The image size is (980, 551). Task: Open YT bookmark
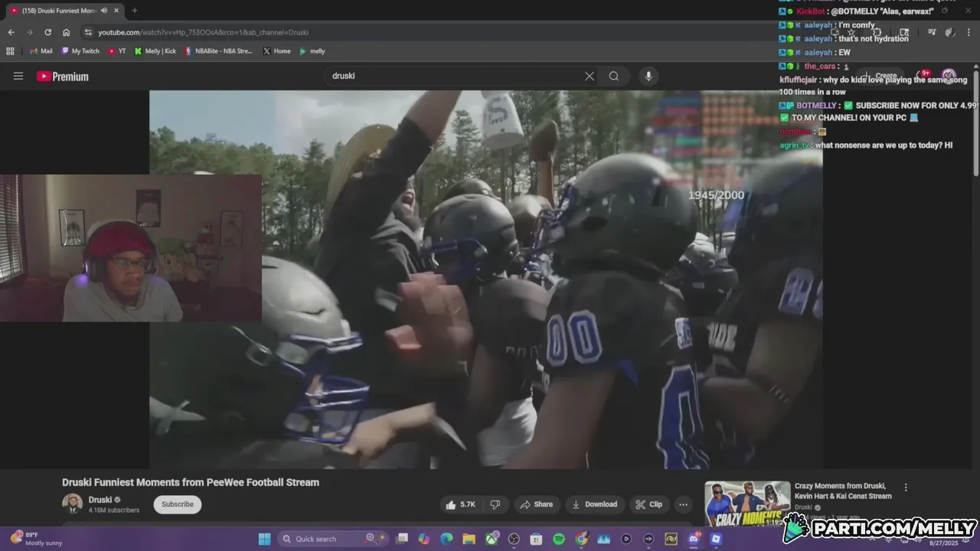pos(117,51)
